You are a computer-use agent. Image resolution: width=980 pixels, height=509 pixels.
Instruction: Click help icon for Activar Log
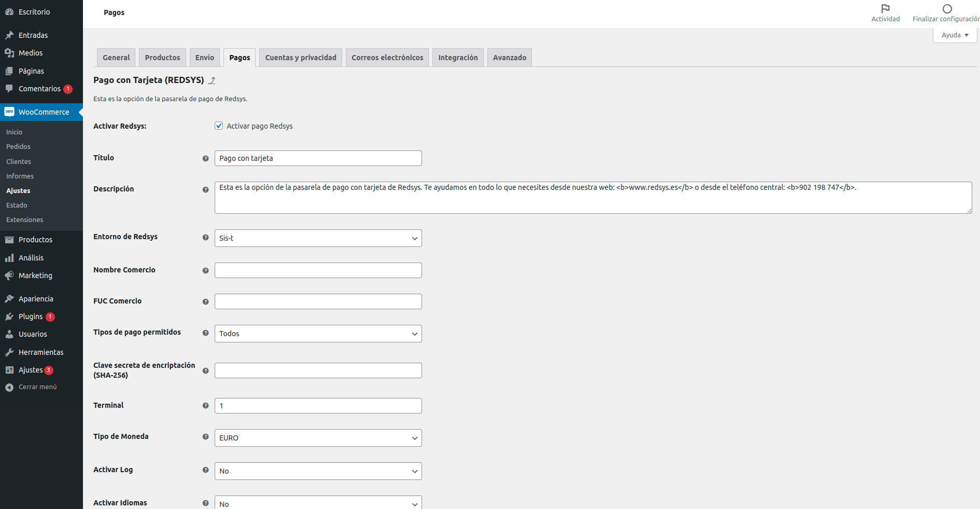(205, 470)
